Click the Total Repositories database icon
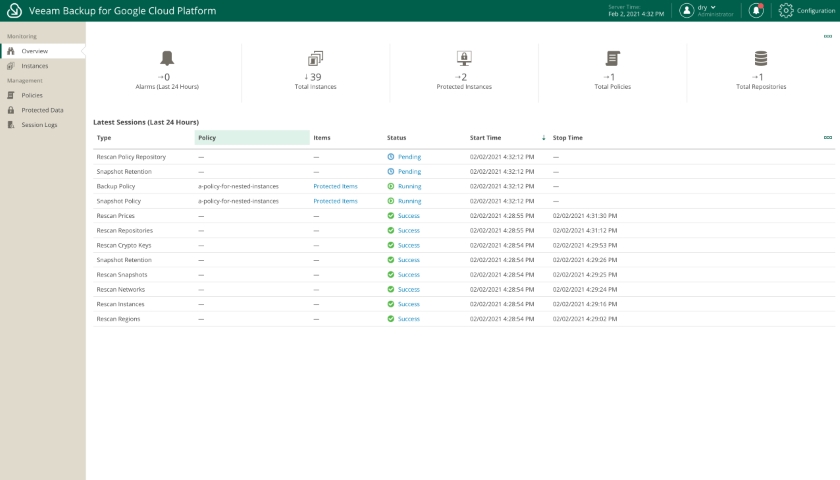The height and width of the screenshot is (480, 840). 761,58
